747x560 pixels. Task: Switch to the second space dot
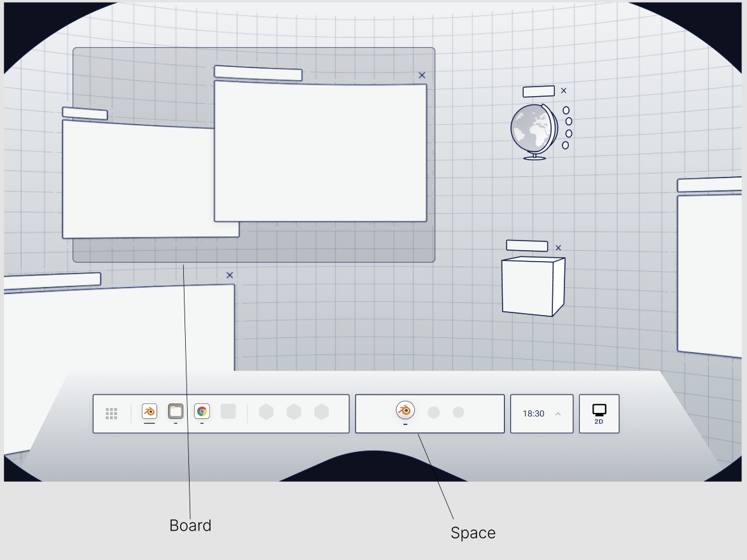[x=434, y=412]
